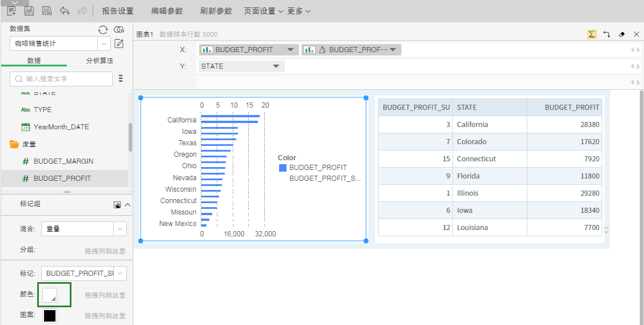Screen dimensions: 644x325
Task: Click the 报告设置 button
Action: tap(118, 11)
